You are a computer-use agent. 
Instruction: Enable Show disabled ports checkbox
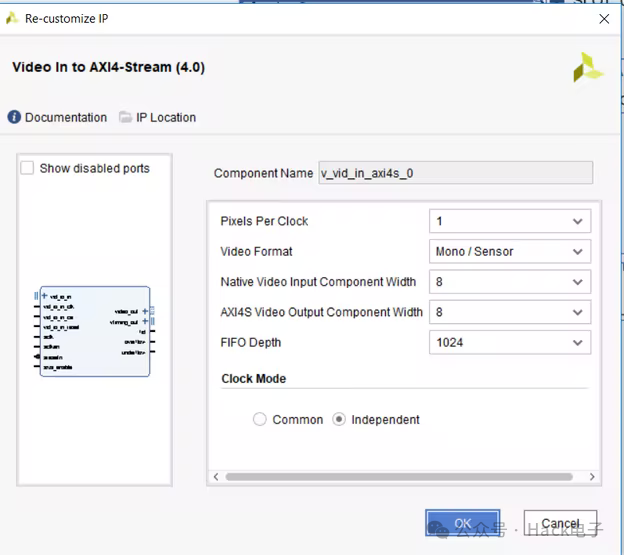(x=28, y=168)
